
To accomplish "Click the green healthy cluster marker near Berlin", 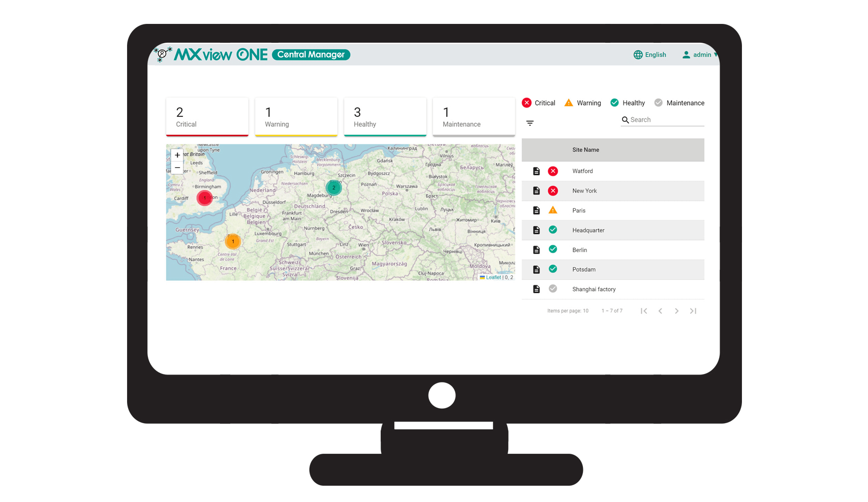I will [334, 187].
